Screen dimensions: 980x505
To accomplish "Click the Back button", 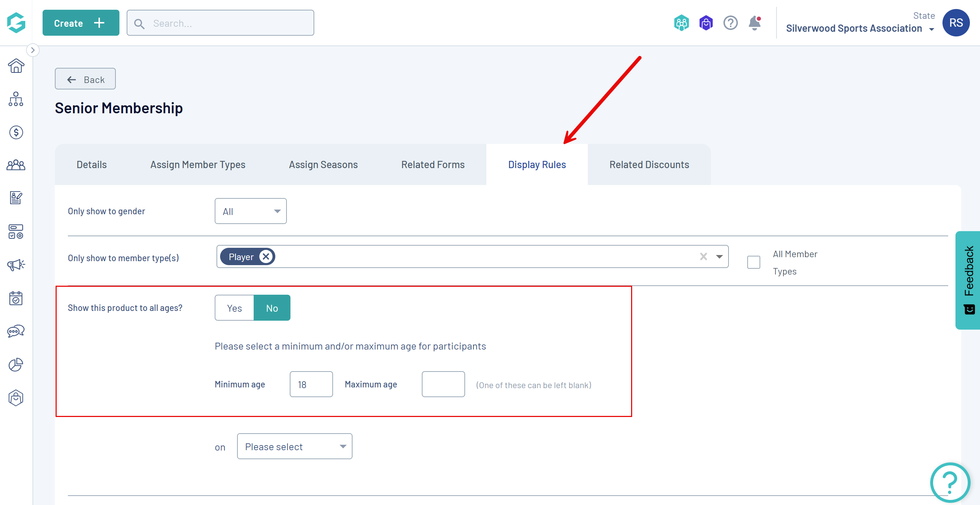I will click(85, 79).
